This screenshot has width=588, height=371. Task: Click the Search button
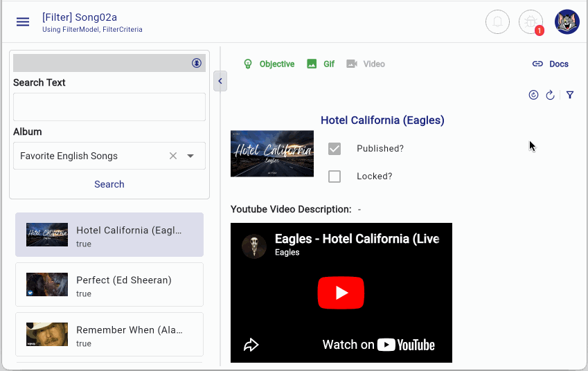pyautogui.click(x=109, y=184)
